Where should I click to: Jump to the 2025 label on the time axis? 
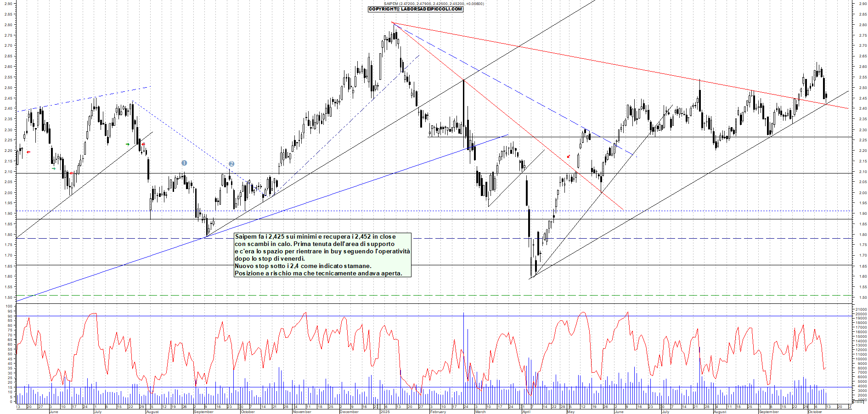[x=385, y=412]
